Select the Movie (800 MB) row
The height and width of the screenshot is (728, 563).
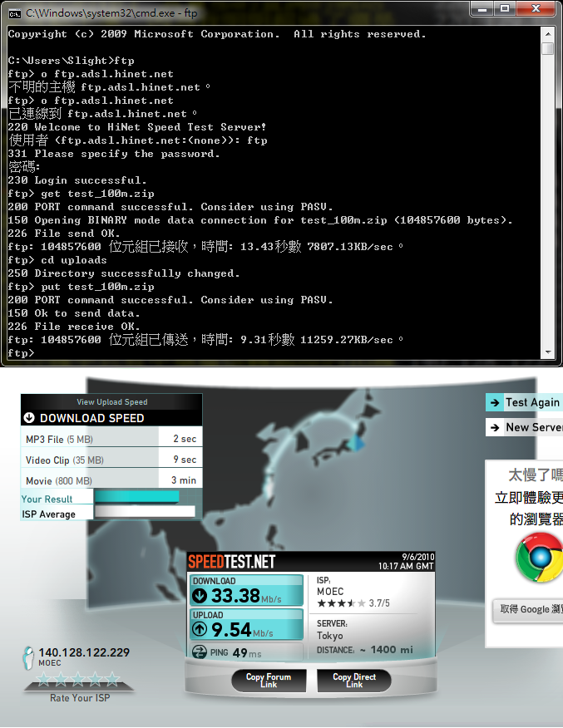click(x=111, y=480)
